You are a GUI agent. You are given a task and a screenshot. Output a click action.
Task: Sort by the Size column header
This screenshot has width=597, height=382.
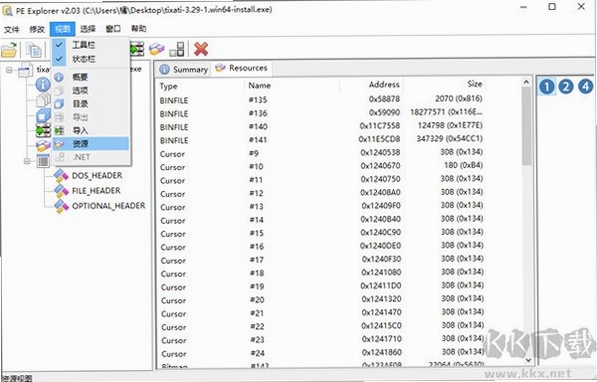[x=445, y=84]
